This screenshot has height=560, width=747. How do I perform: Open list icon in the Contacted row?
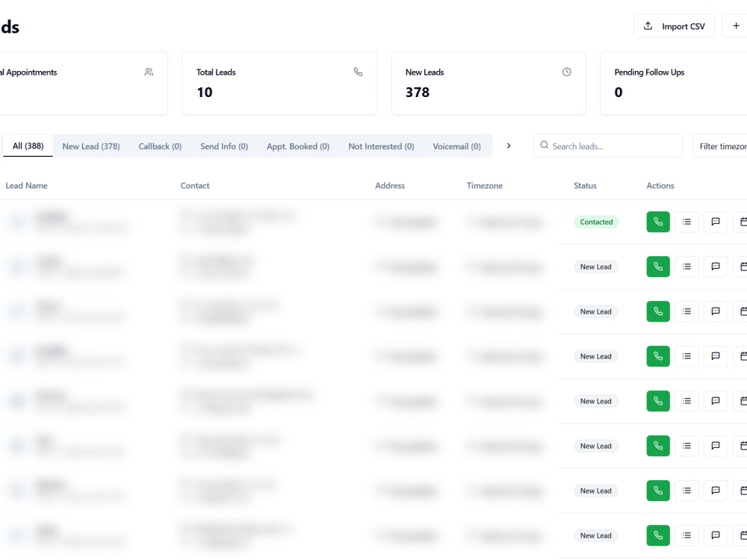686,222
